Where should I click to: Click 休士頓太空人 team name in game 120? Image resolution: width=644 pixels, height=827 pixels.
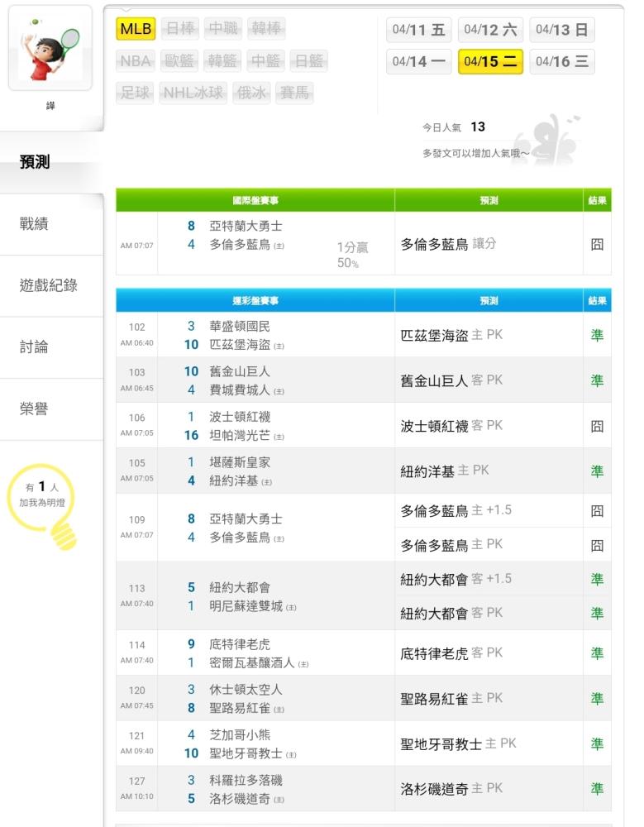[x=246, y=690]
